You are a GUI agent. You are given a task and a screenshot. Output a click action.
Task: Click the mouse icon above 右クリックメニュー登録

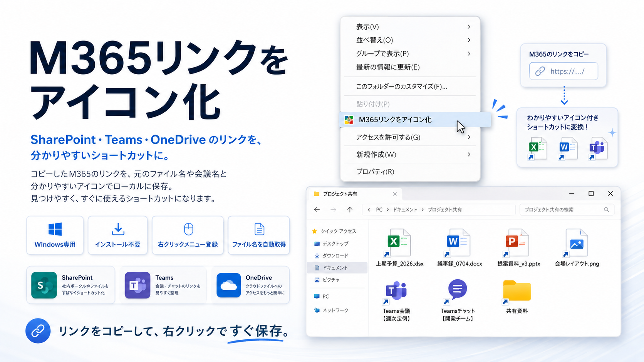pyautogui.click(x=188, y=229)
